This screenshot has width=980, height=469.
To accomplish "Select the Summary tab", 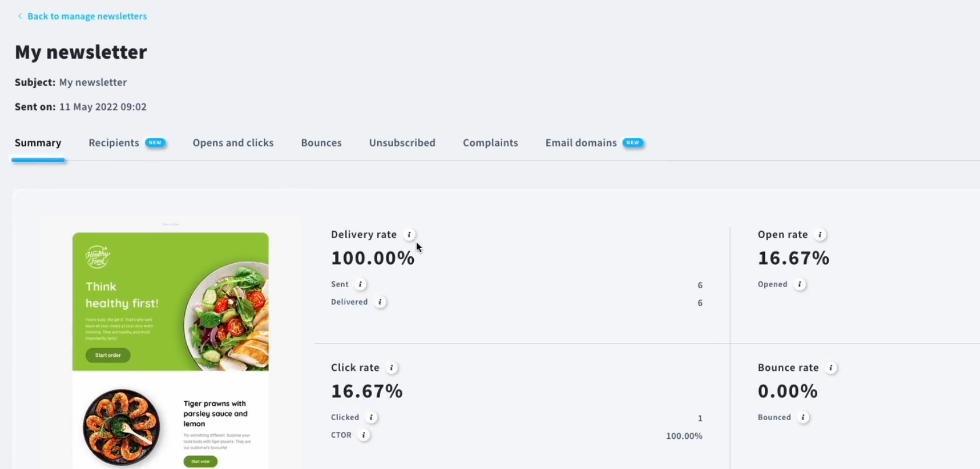I will pos(38,143).
